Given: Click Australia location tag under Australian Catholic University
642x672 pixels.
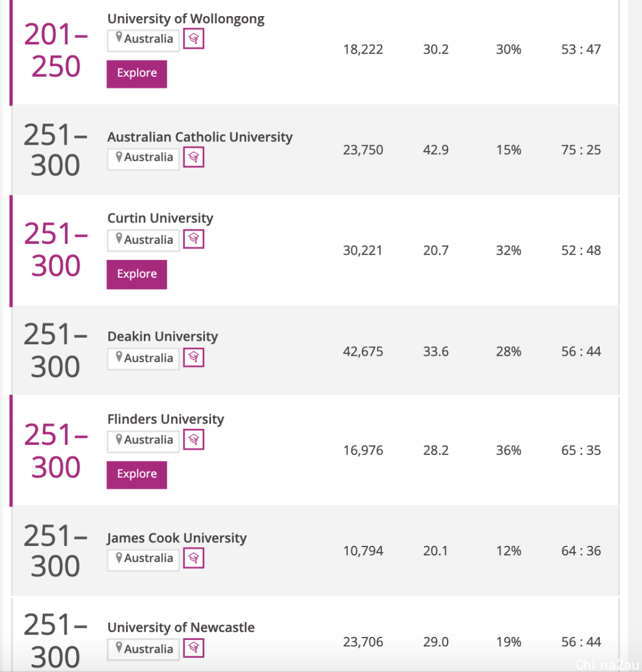Looking at the screenshot, I should click(x=143, y=158).
